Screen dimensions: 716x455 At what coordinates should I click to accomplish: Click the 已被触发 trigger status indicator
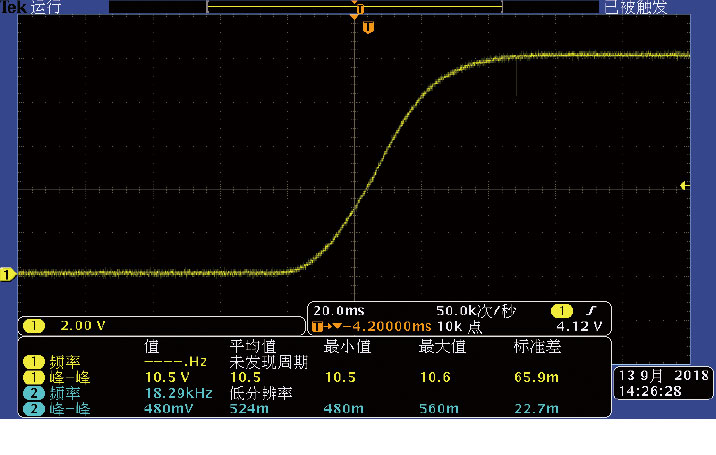tap(636, 7)
